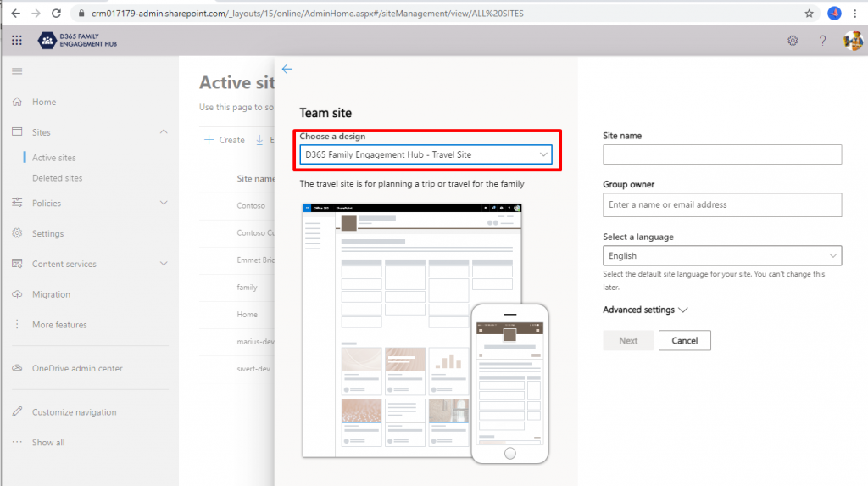Select Deleted sites in navigation
The image size is (868, 486).
click(57, 178)
